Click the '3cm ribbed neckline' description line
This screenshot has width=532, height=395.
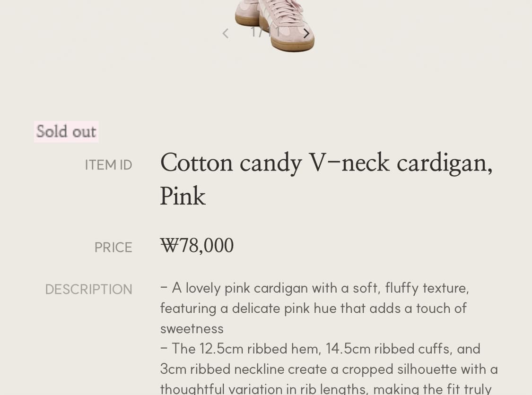point(329,369)
